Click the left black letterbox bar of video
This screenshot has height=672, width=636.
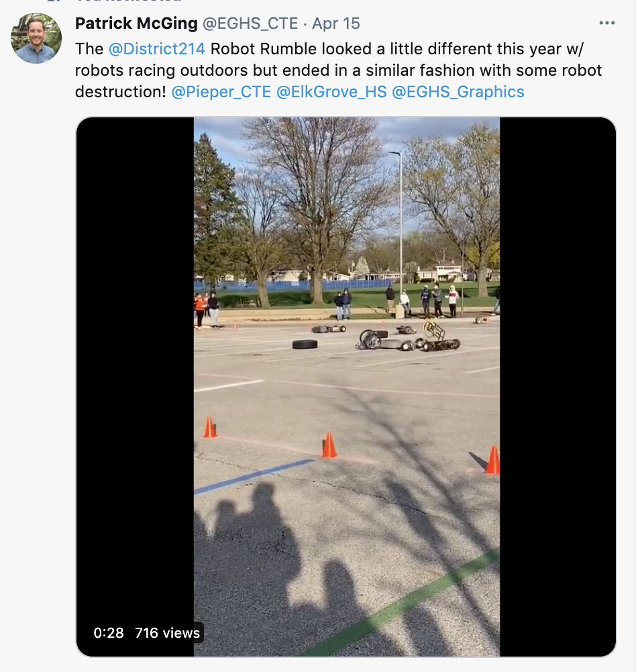tap(135, 386)
